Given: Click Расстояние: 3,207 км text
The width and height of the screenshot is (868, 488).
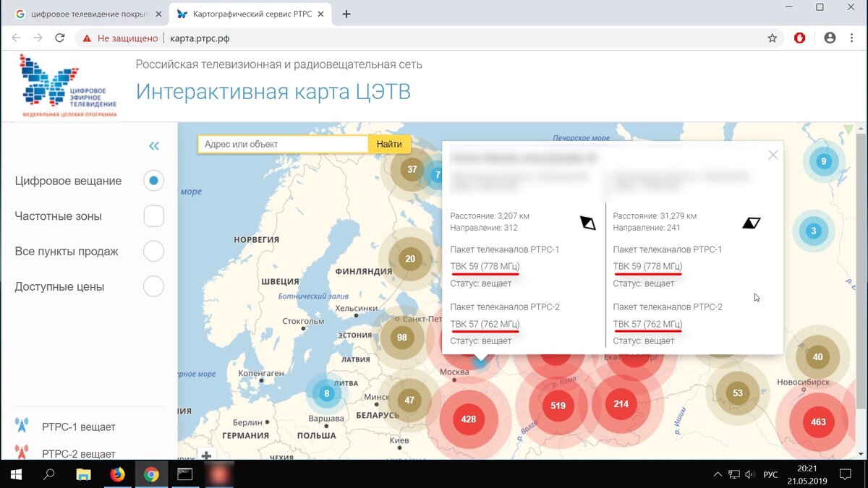Looking at the screenshot, I should tap(490, 215).
